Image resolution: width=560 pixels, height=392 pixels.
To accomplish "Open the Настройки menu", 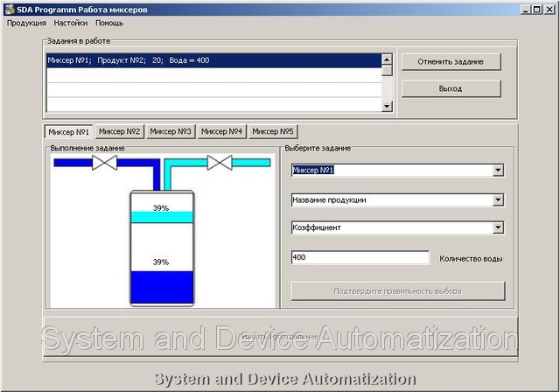I will point(70,23).
